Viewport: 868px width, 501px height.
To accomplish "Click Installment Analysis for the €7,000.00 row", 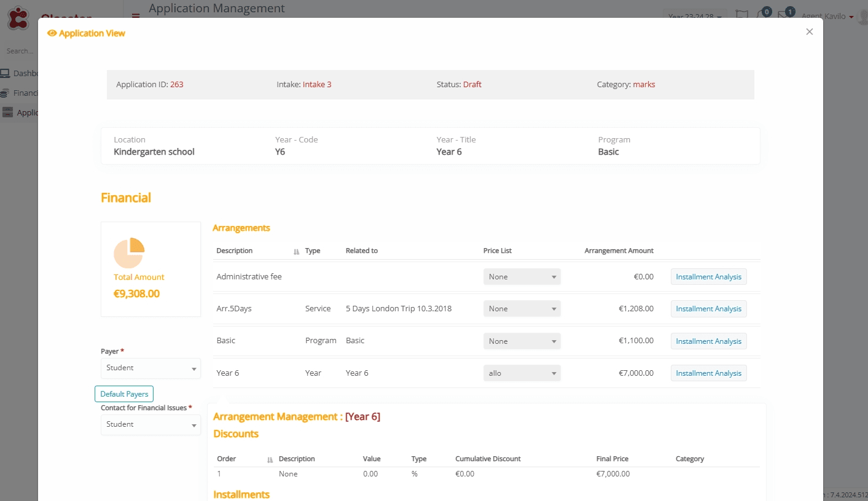I will [x=708, y=373].
